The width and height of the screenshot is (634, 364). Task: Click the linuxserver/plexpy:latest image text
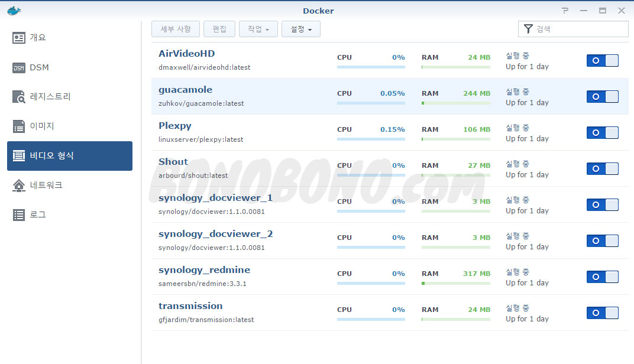coord(201,139)
